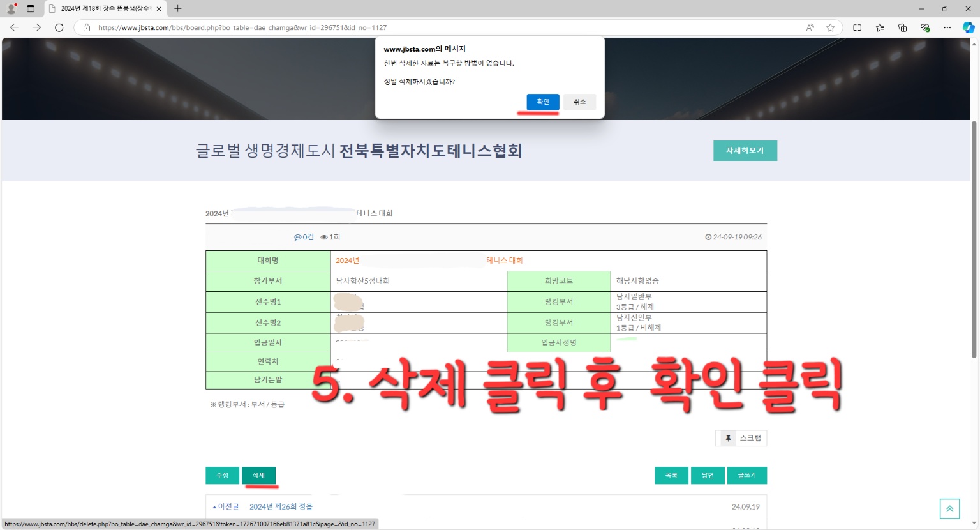This screenshot has height=530, width=980.
Task: Click the browser Back arrow
Action: [x=14, y=27]
